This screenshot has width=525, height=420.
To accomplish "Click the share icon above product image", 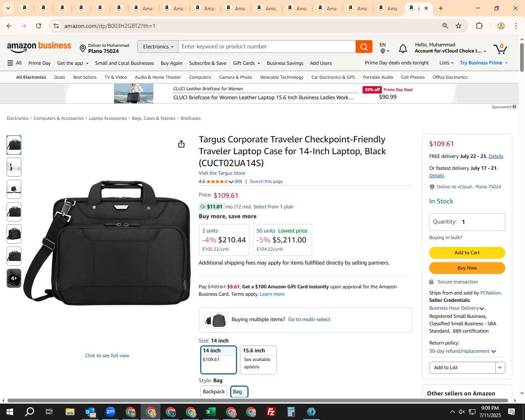I will [x=181, y=144].
